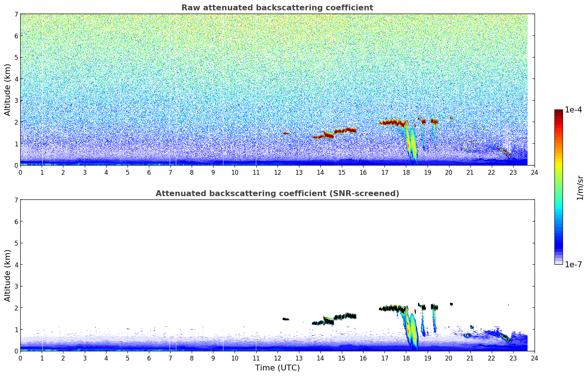
Task: Click the 'Attenuated backscattering coefficient (SNR-screened)' title
Action: (277, 194)
